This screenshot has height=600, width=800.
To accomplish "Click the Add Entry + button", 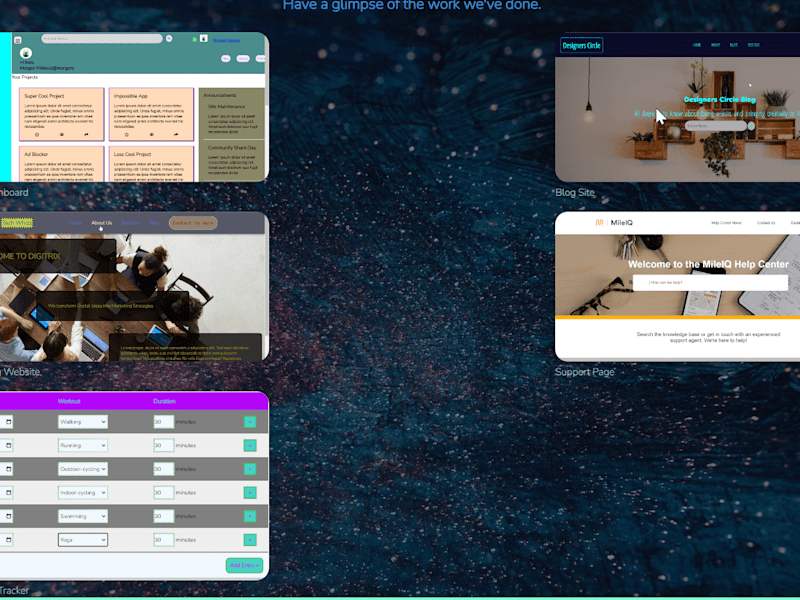I will [x=244, y=565].
